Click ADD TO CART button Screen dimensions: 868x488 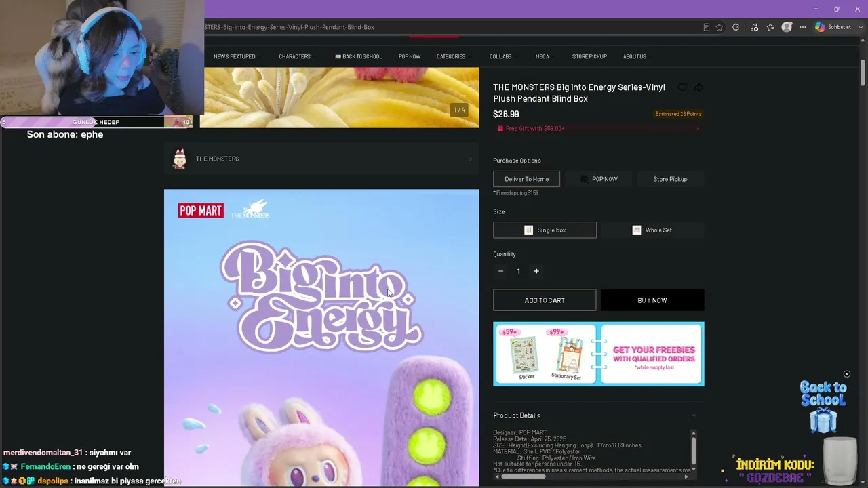tap(545, 300)
